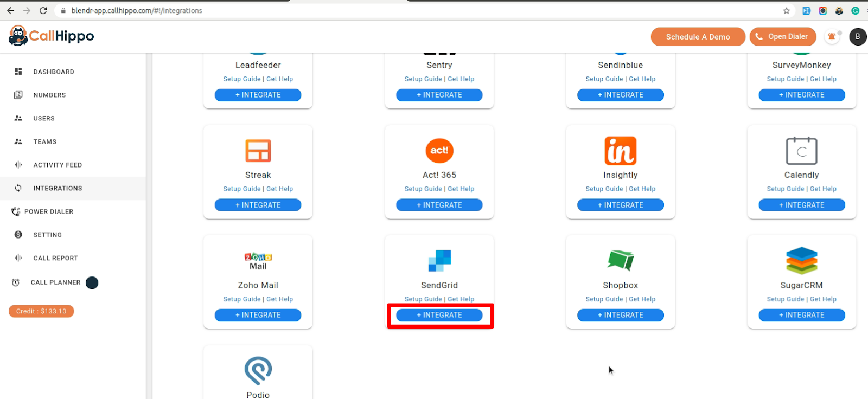
Task: Click the Dashboard grid icon in sidebar
Action: pyautogui.click(x=18, y=72)
